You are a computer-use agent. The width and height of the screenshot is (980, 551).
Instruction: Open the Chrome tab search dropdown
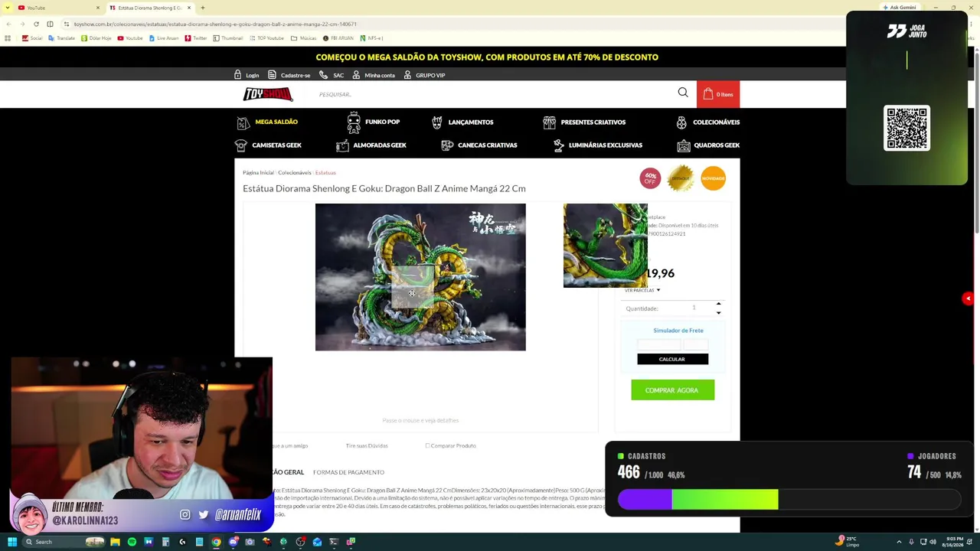[8, 8]
